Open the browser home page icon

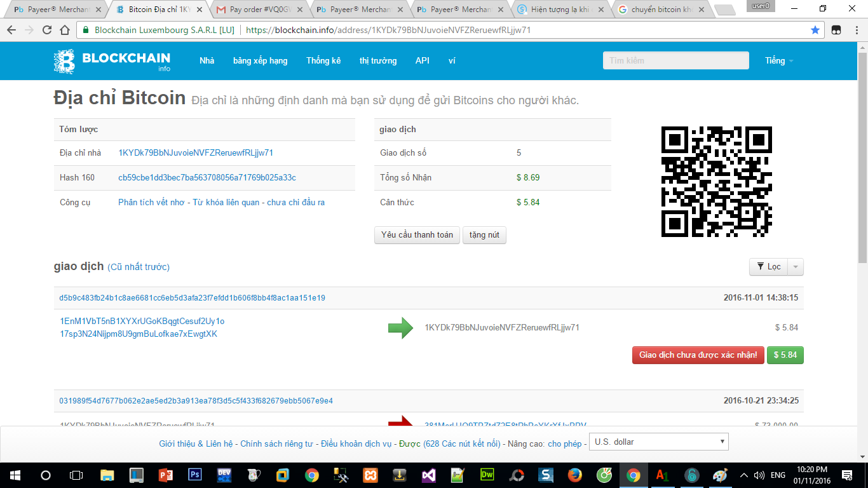pyautogui.click(x=64, y=30)
